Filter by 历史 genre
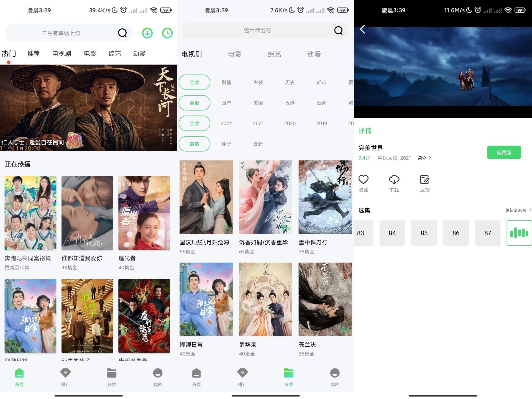This screenshot has height=399, width=532. coord(290,82)
